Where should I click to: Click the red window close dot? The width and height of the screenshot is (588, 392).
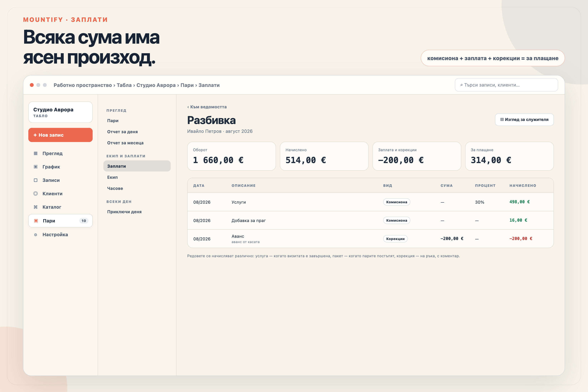click(32, 85)
